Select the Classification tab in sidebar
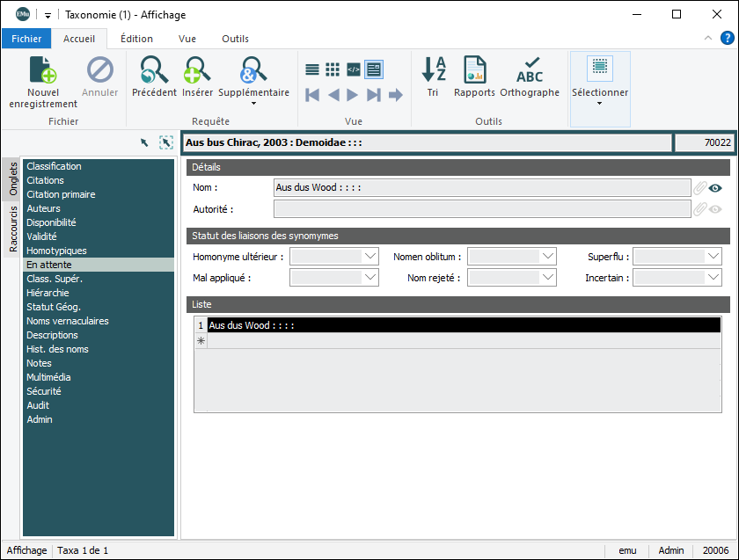Viewport: 739px width, 560px height. (54, 166)
